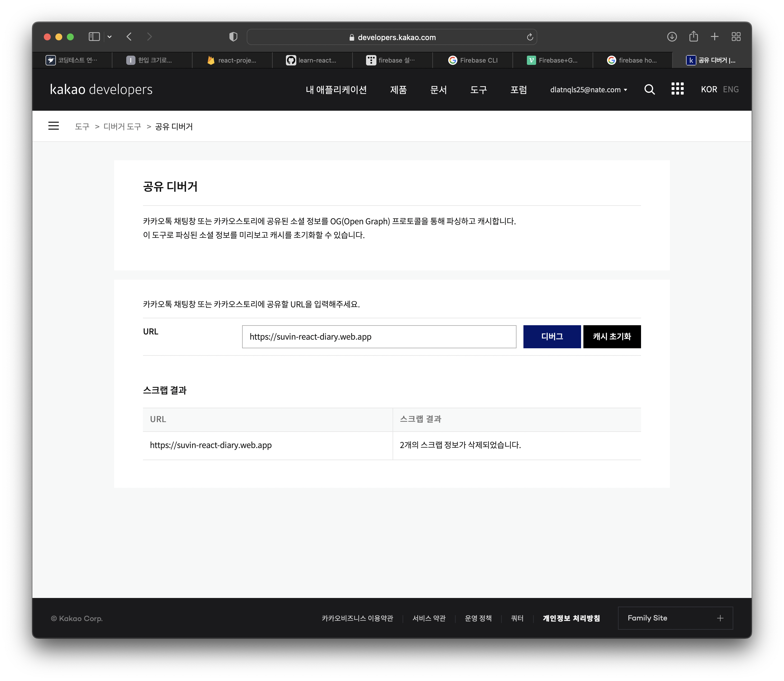Reload the page with refresh icon
Image resolution: width=784 pixels, height=681 pixels.
point(530,37)
